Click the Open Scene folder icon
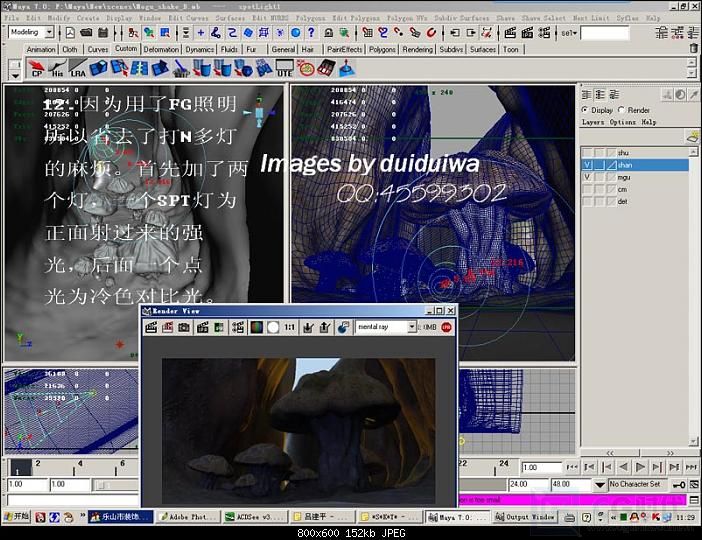 click(86, 33)
